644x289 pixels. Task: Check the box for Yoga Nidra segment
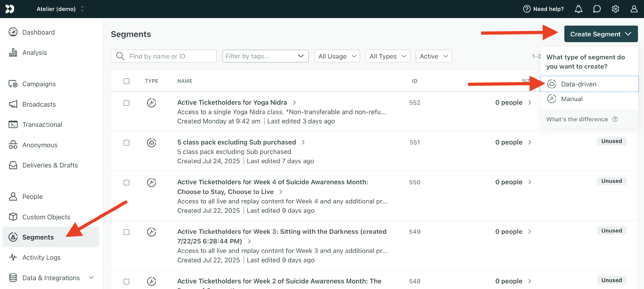click(x=126, y=103)
